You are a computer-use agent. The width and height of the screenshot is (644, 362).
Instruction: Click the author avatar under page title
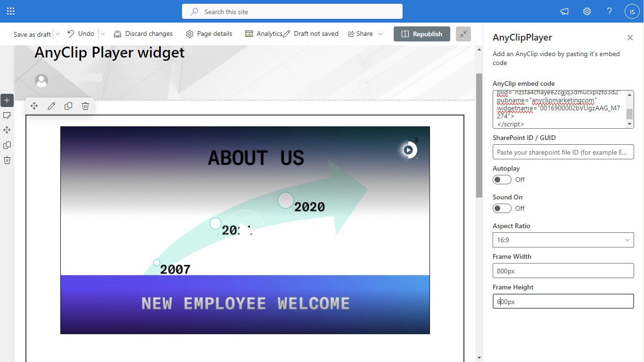[41, 81]
